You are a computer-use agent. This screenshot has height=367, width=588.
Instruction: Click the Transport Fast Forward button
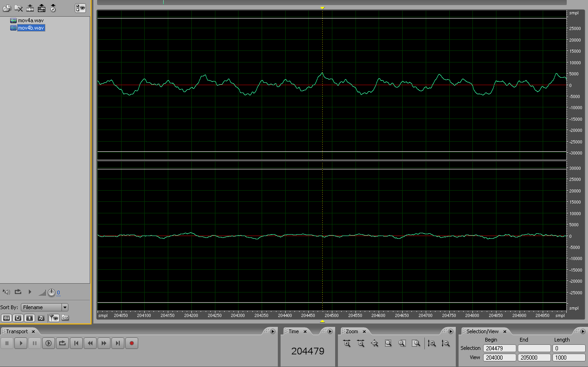104,343
